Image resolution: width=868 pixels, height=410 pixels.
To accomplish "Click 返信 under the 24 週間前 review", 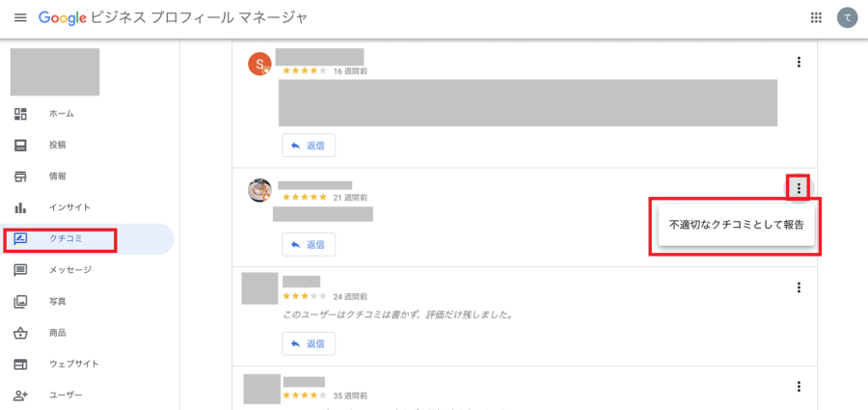I will point(309,343).
